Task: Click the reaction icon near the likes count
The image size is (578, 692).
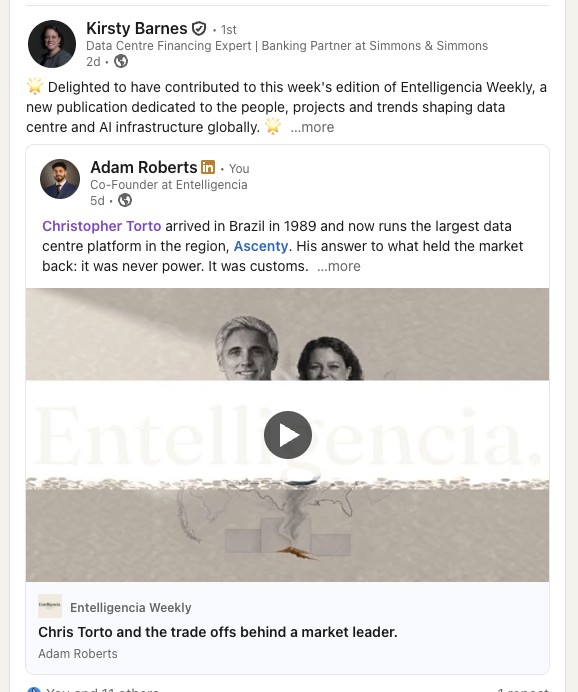Action: 34,689
